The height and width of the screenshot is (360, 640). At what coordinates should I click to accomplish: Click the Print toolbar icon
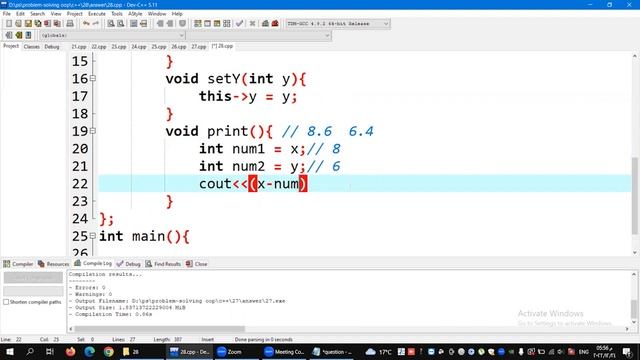coord(70,24)
